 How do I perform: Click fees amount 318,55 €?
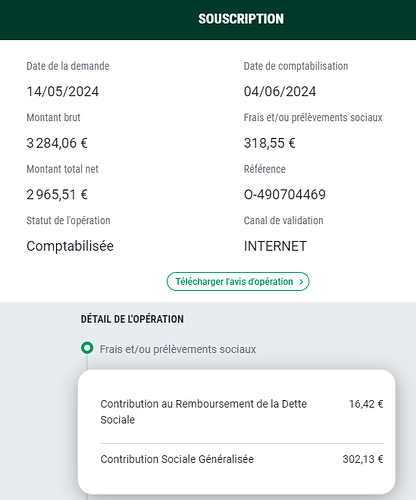(270, 143)
